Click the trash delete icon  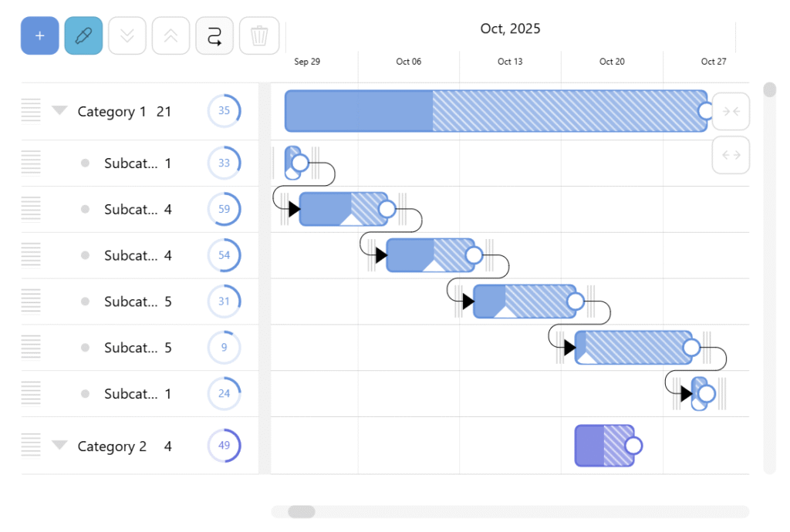pos(259,35)
